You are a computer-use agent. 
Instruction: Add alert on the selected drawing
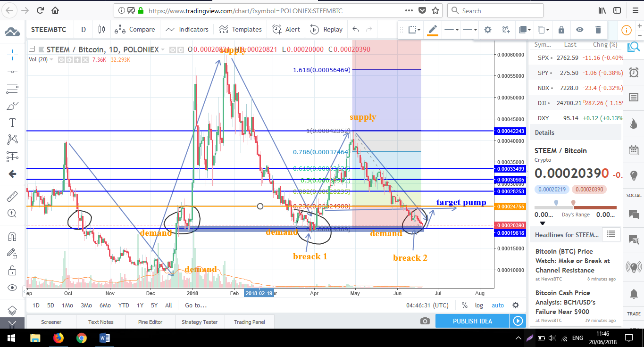pos(506,30)
